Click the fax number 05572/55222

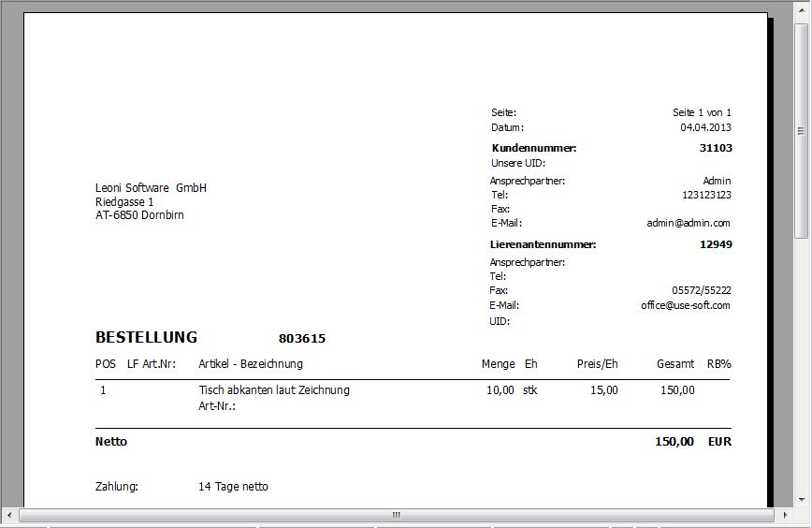coord(701,291)
